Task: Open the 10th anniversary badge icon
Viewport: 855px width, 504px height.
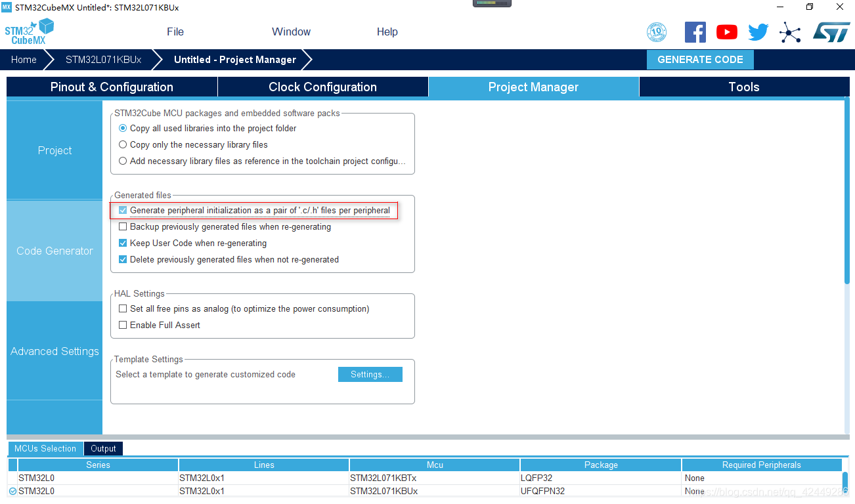Action: click(x=657, y=31)
